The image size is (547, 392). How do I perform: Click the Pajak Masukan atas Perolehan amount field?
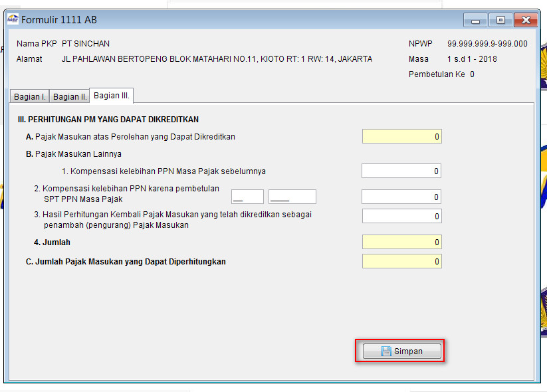coord(401,136)
